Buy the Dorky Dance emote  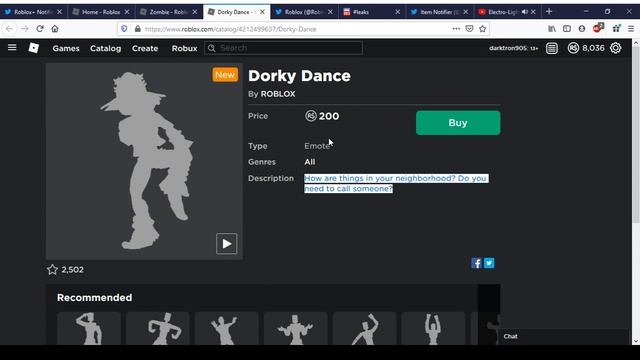458,122
